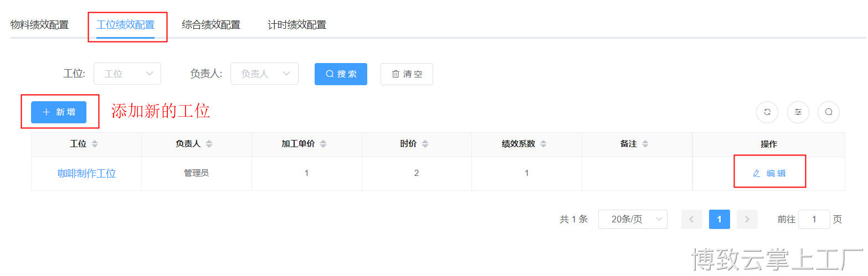Image resolution: width=868 pixels, height=276 pixels.
Task: Click the 新增 button
Action: [x=59, y=112]
